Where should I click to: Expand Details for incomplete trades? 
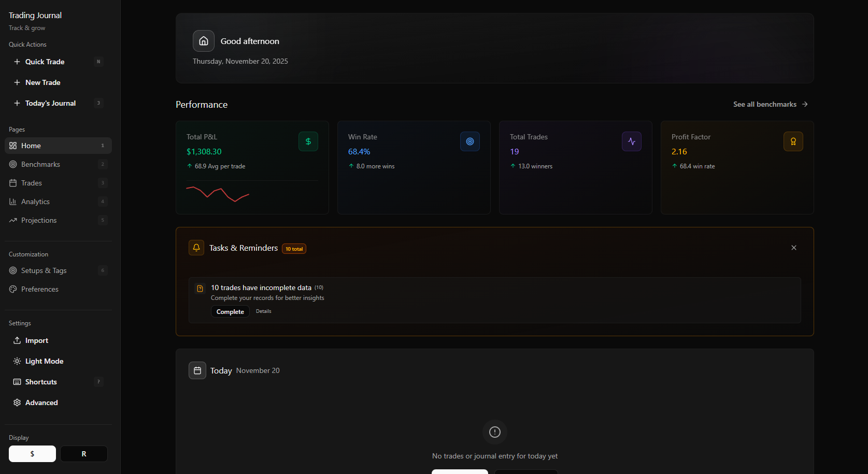[263, 311]
